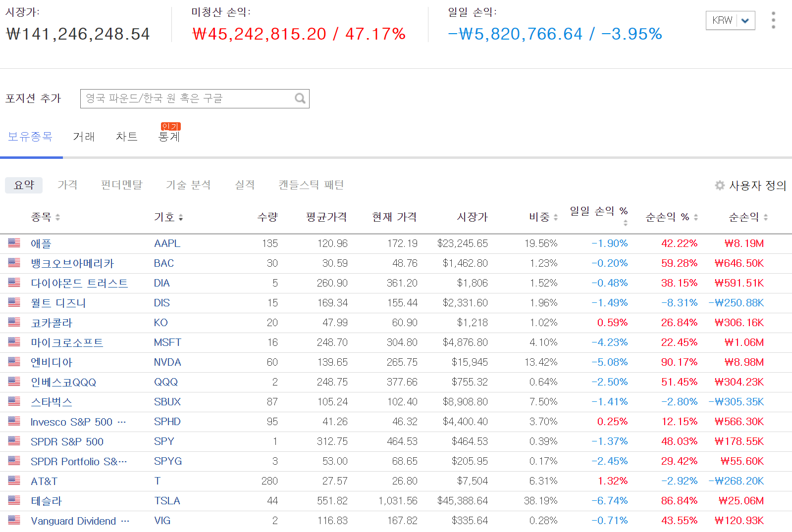Image resolution: width=792 pixels, height=532 pixels.
Task: Click the NVDA ticker symbol
Action: [167, 362]
